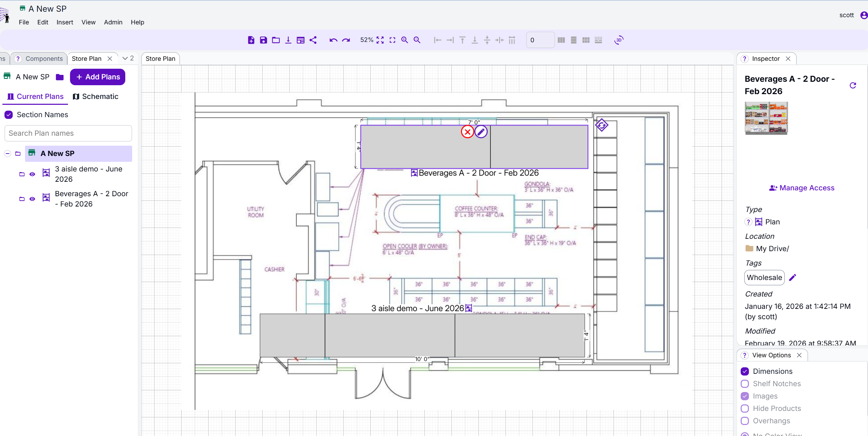Edit the selected Beverages section with pencil

point(481,132)
